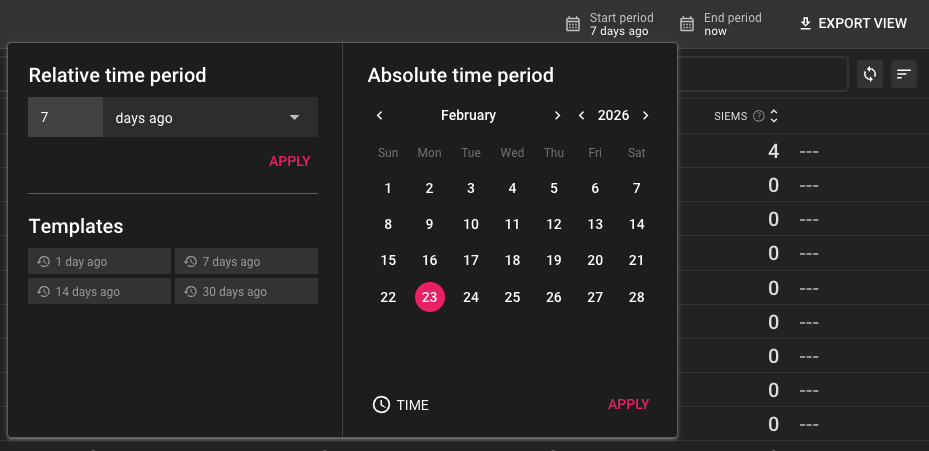929x451 pixels.
Task: Click the End period calendar icon
Action: pos(687,24)
